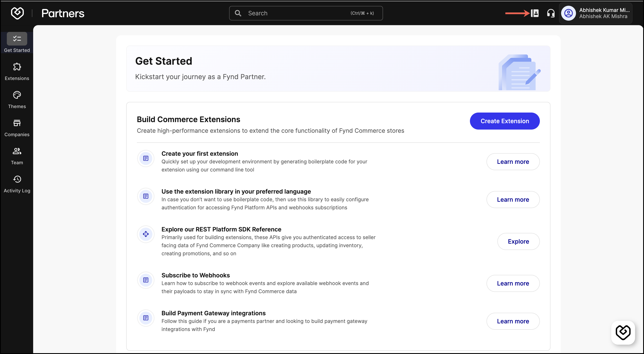Open the Team people icon

click(x=17, y=151)
